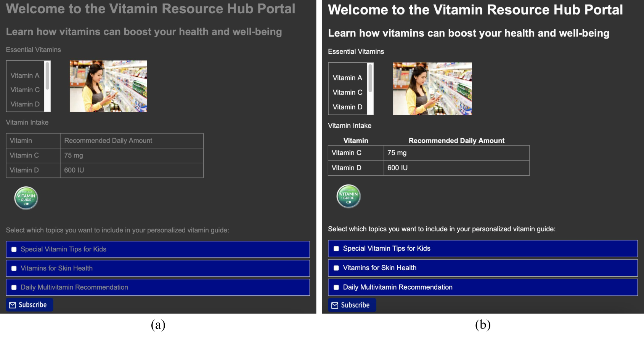
Task: Click the Vitamin Intake section heading
Action: click(x=27, y=122)
